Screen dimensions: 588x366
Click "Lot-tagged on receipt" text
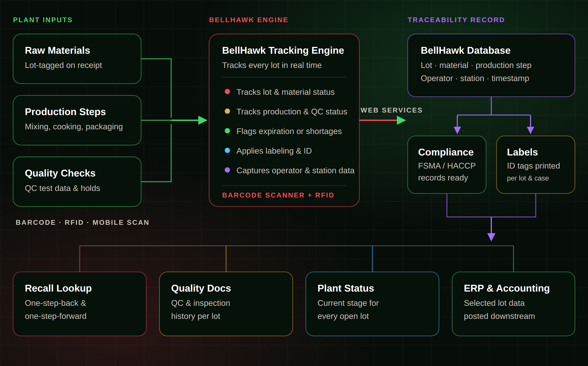63,65
